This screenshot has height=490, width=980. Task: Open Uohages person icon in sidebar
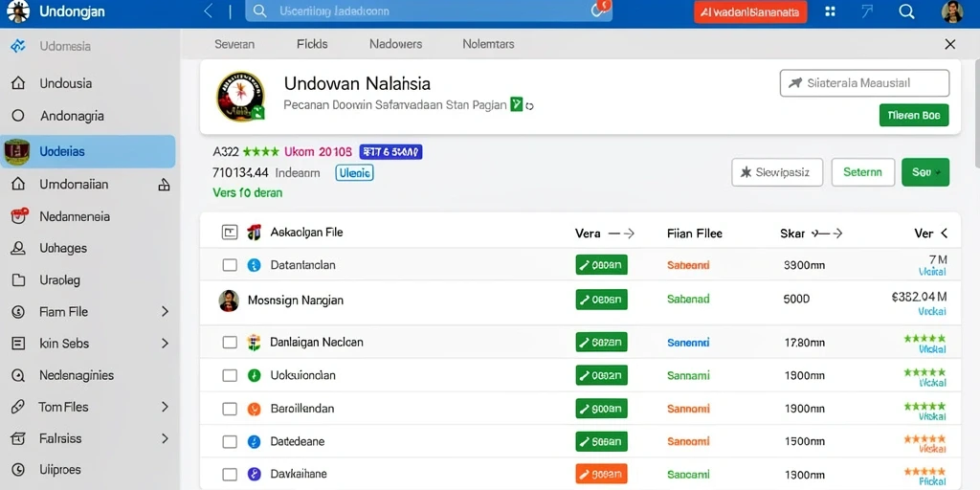19,248
